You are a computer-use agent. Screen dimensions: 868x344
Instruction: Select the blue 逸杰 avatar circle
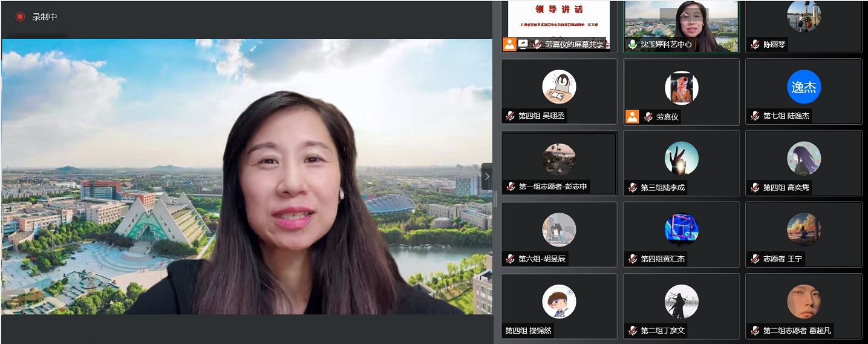[803, 87]
